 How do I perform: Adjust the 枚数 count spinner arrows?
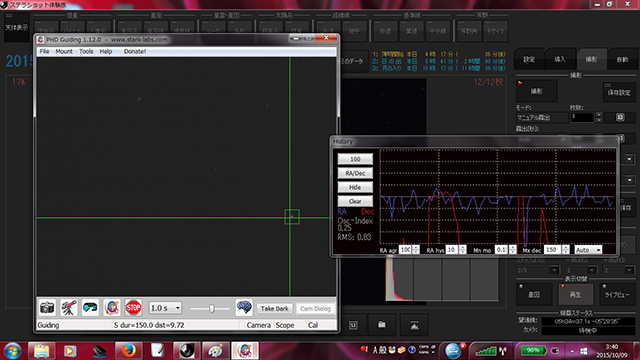(x=599, y=118)
